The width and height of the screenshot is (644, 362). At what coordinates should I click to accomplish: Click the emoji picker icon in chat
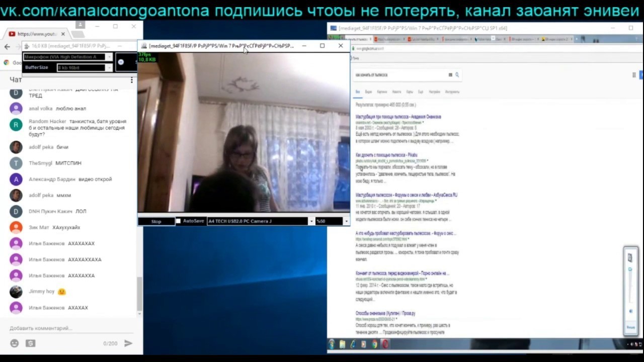(15, 343)
